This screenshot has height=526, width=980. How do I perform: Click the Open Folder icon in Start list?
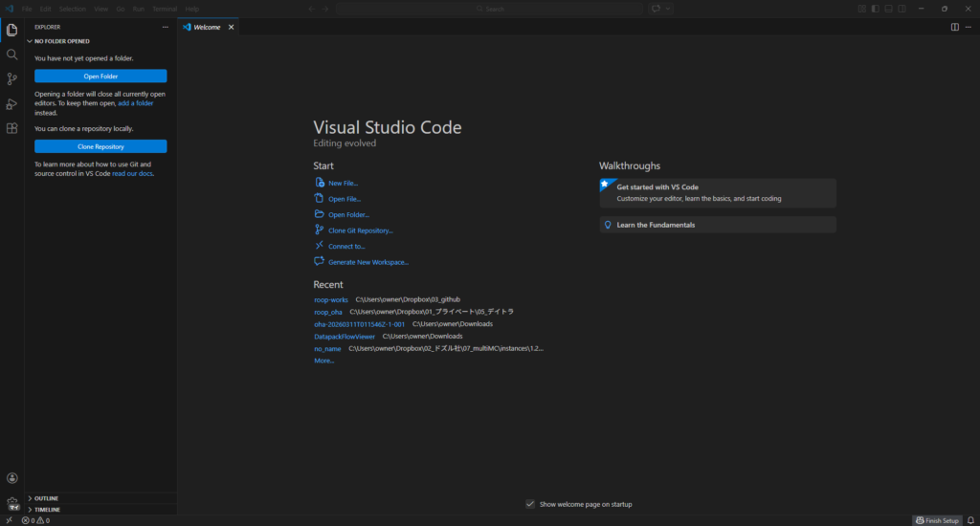320,213
